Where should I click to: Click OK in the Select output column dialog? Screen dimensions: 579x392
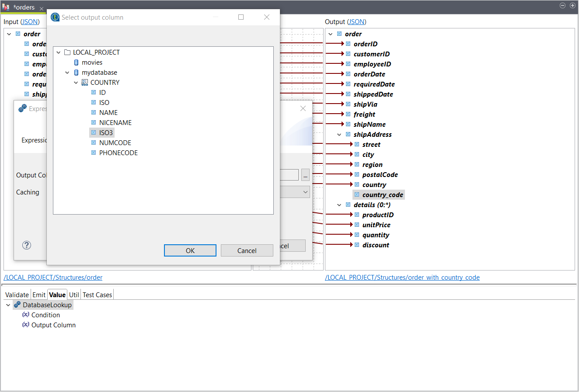(x=190, y=250)
